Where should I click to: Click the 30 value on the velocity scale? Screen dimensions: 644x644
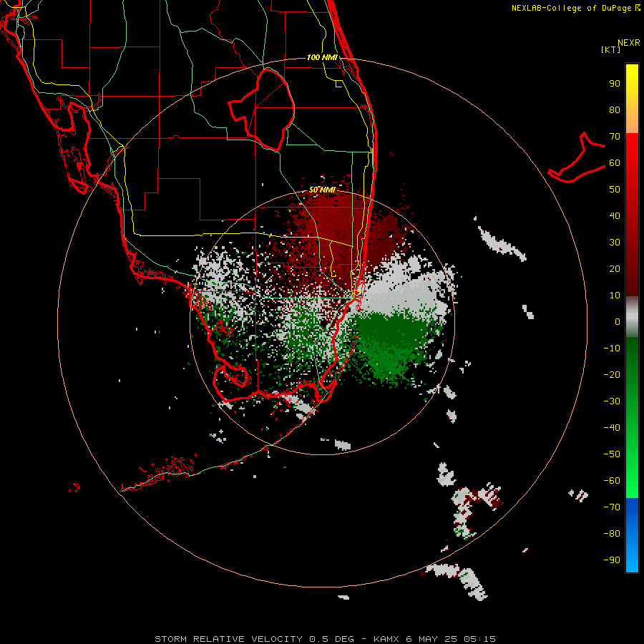click(615, 243)
